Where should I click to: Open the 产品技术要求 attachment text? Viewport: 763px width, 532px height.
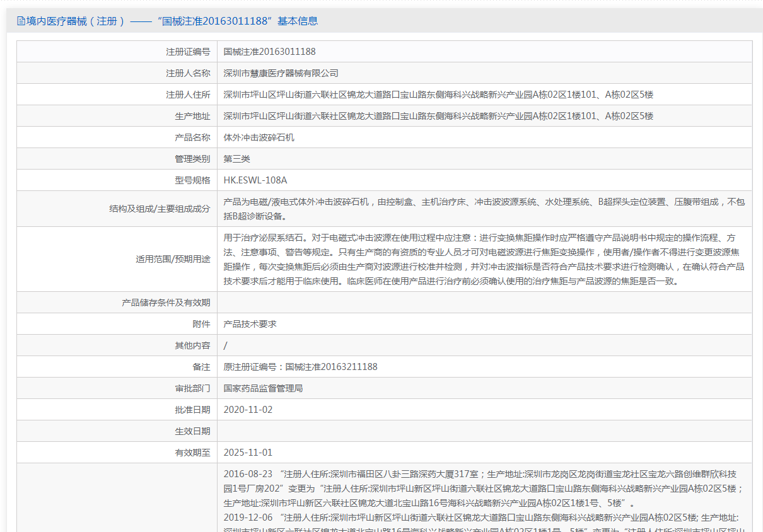(250, 324)
